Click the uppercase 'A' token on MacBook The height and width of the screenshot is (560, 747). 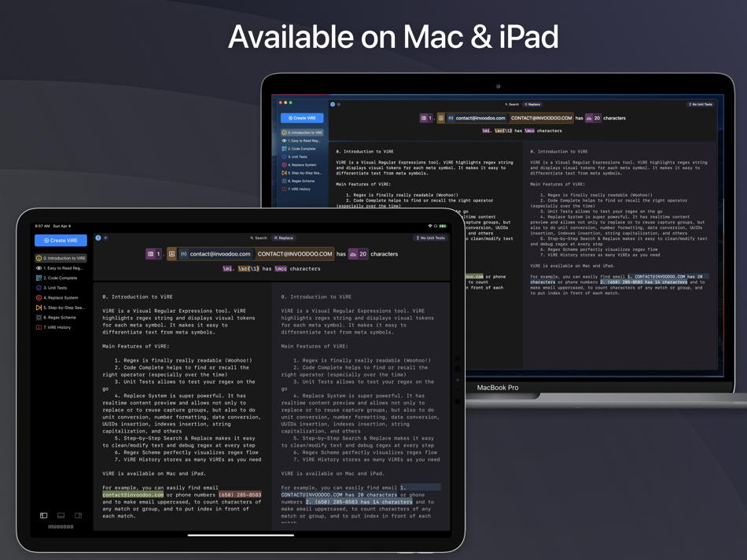441,118
